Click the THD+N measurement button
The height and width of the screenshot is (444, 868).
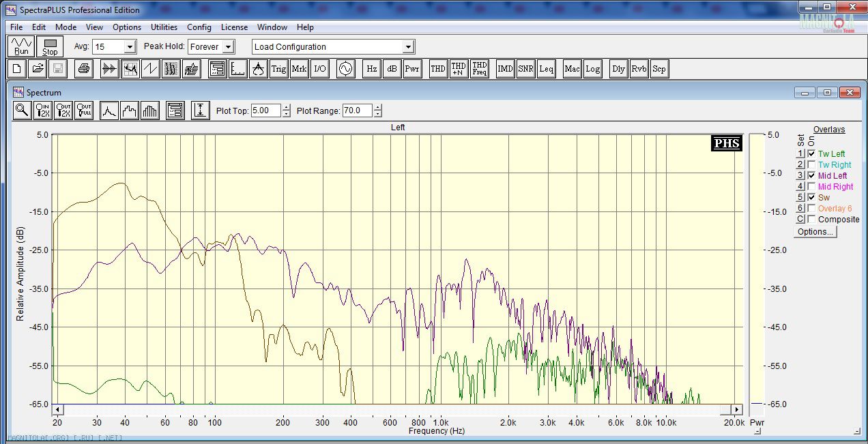coord(459,69)
